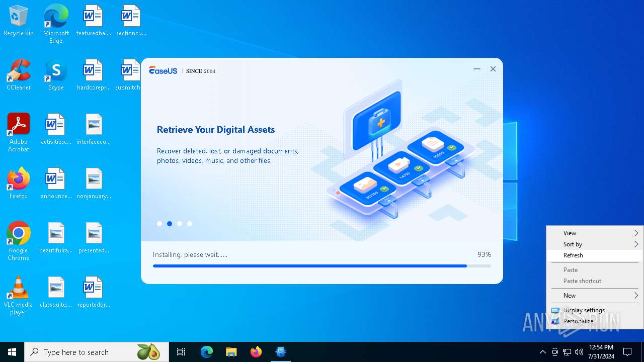The image size is (644, 362).
Task: Open Personalize from context menu
Action: 595,321
